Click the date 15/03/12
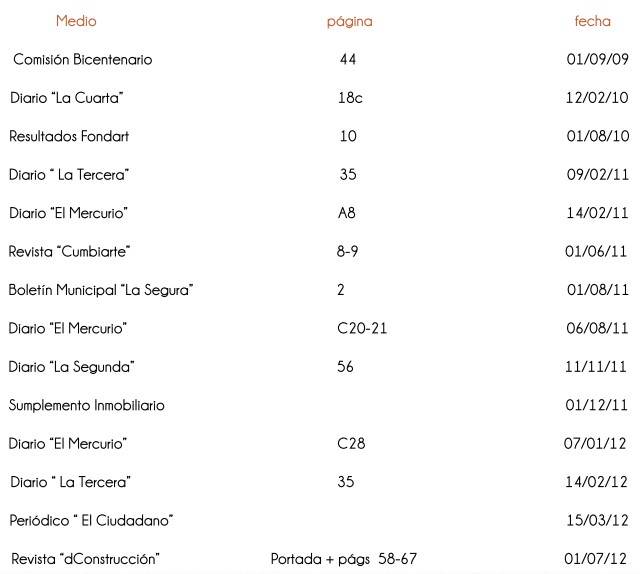The height and width of the screenshot is (574, 640). point(598,521)
